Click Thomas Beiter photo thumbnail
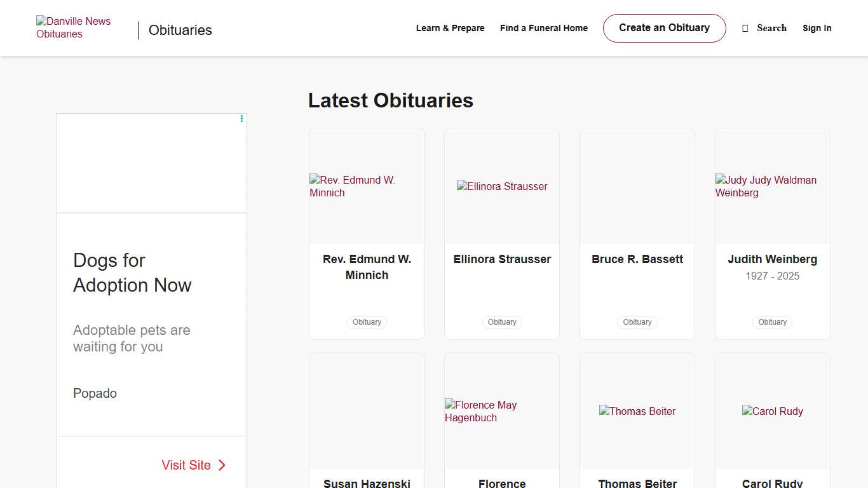This screenshot has height=488, width=868. tap(637, 411)
